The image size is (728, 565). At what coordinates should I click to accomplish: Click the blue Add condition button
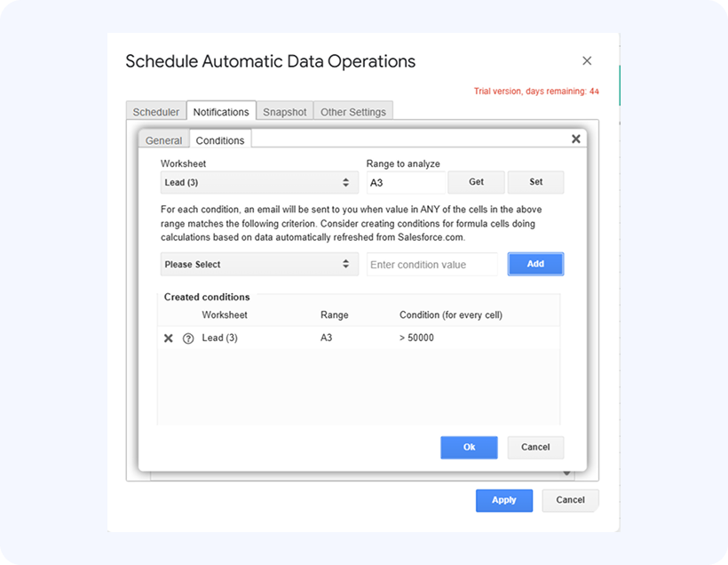535,264
